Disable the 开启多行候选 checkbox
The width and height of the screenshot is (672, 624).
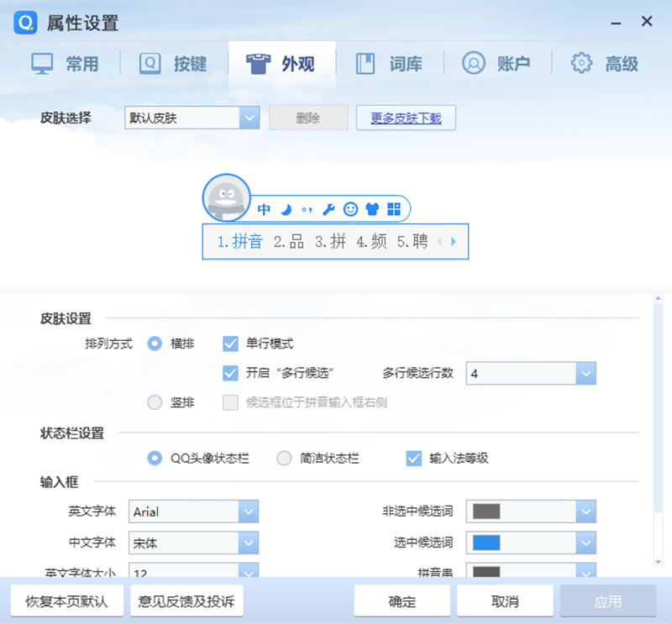[230, 373]
